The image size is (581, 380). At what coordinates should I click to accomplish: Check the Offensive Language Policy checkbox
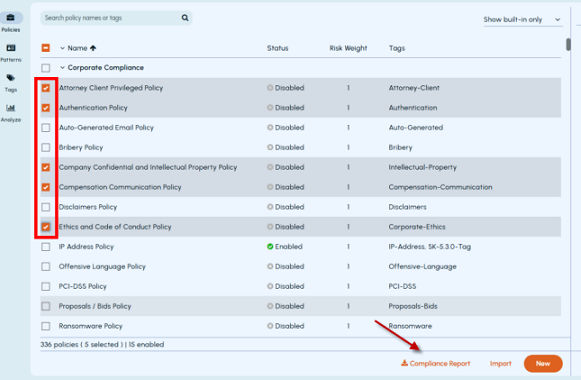point(46,267)
